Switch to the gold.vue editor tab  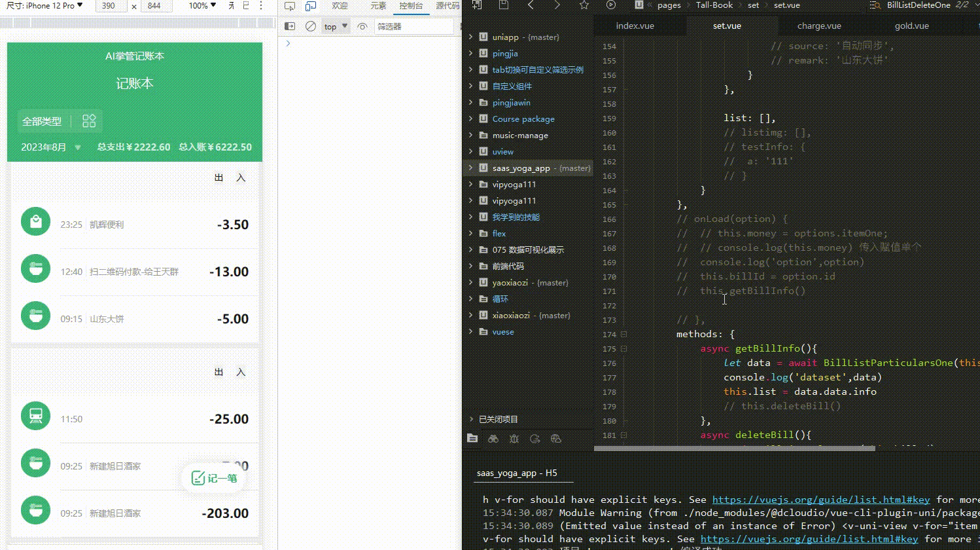[911, 26]
